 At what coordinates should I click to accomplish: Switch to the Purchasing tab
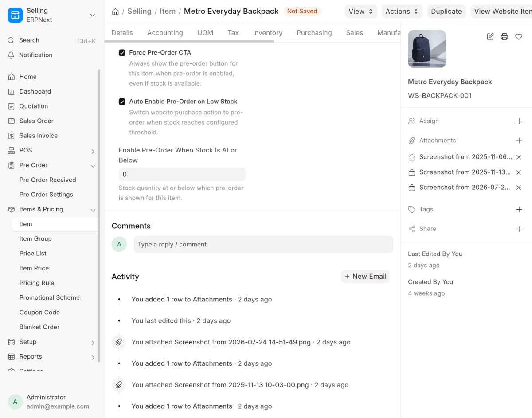(x=314, y=33)
